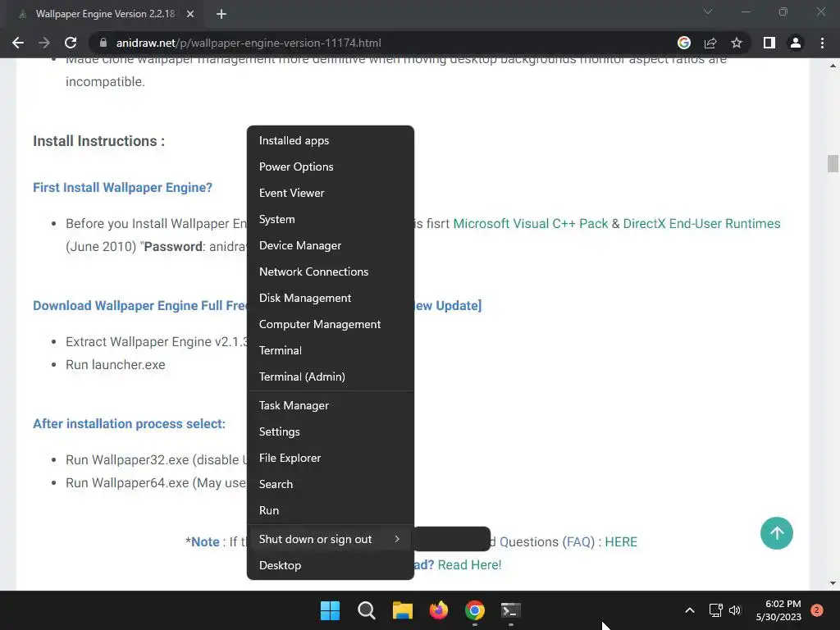Open Settings from menu
This screenshot has height=630, width=840.
click(331, 431)
